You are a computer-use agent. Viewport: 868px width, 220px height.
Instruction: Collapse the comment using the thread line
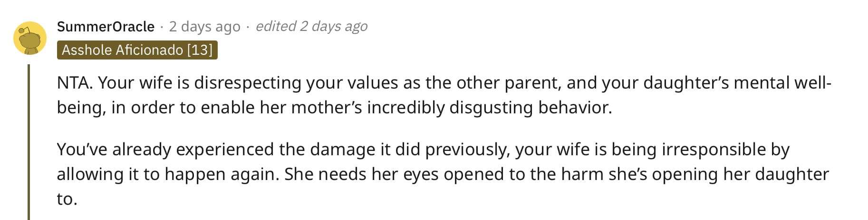tap(29, 142)
